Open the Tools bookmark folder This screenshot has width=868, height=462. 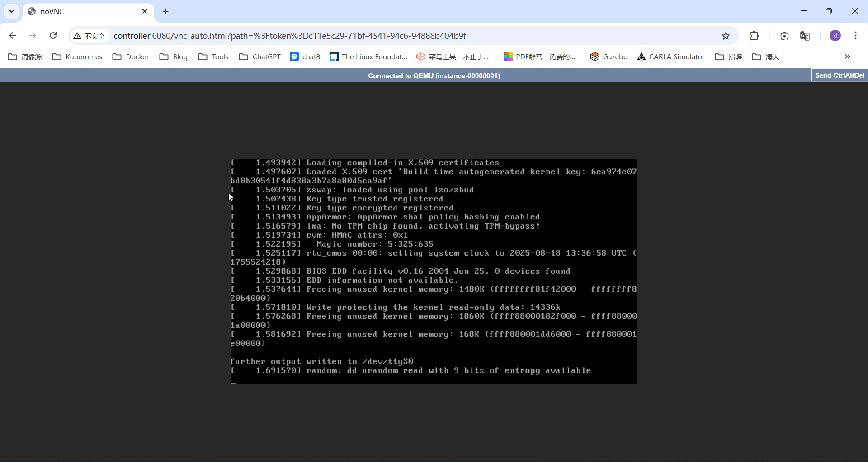point(214,56)
